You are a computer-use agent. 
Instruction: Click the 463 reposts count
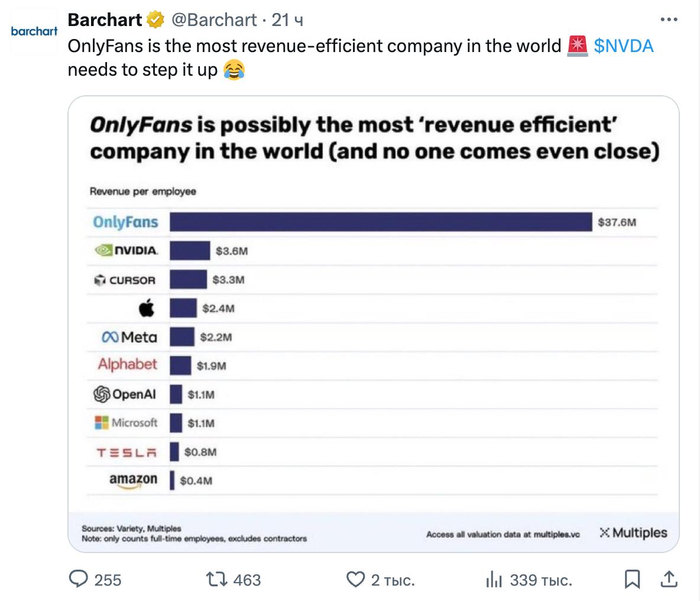click(247, 580)
